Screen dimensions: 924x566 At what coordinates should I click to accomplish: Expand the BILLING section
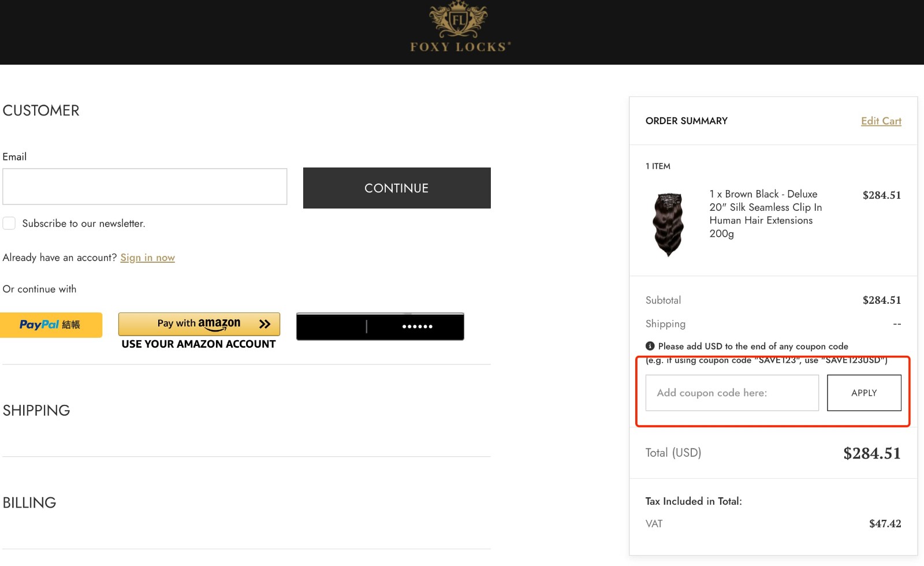pyautogui.click(x=29, y=502)
